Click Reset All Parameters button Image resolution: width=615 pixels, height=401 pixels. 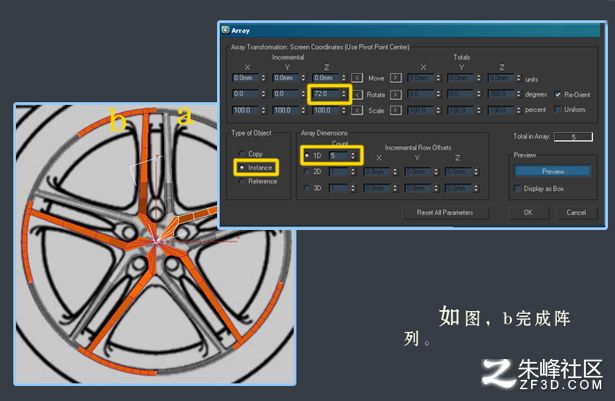(x=445, y=212)
